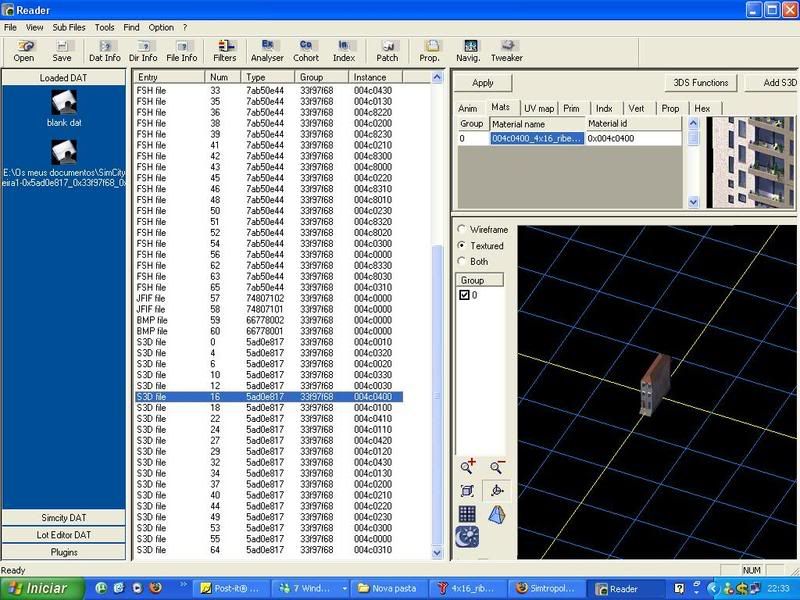
Task: Open the Tools menu
Action: pos(105,28)
